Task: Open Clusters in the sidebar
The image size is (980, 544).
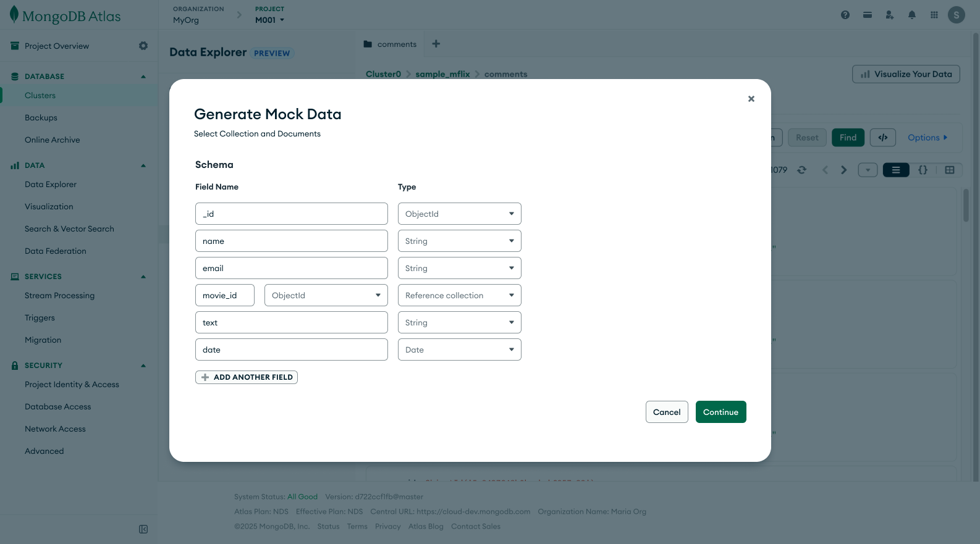Action: point(40,96)
